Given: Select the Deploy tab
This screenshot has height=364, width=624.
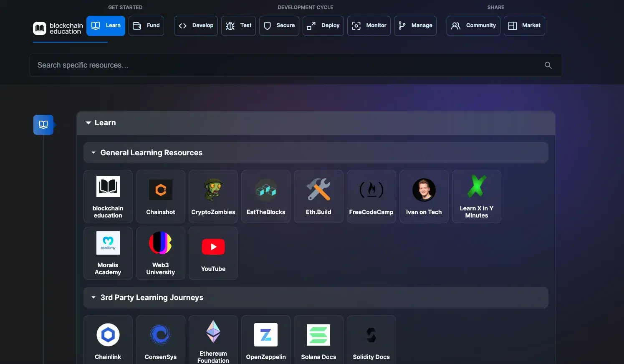Looking at the screenshot, I should pyautogui.click(x=323, y=25).
